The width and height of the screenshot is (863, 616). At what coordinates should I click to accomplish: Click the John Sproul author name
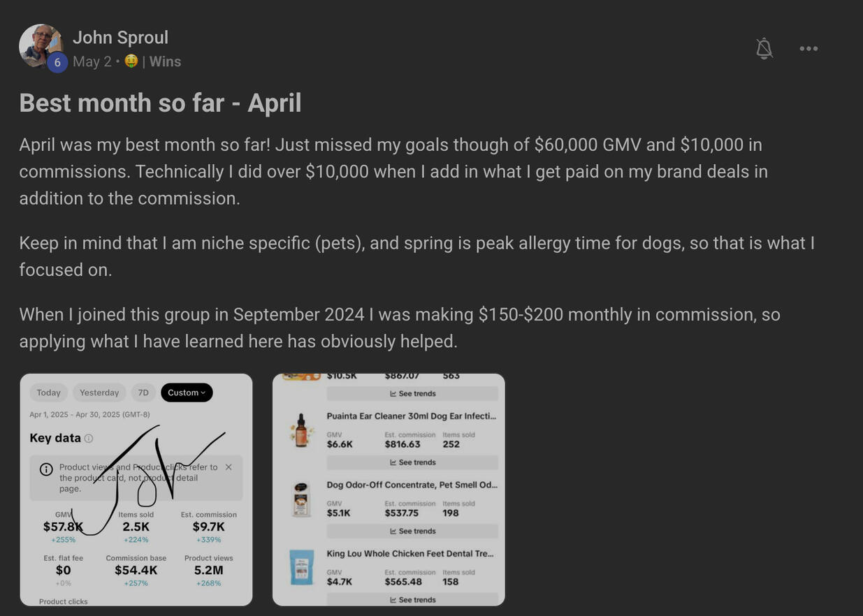(120, 37)
